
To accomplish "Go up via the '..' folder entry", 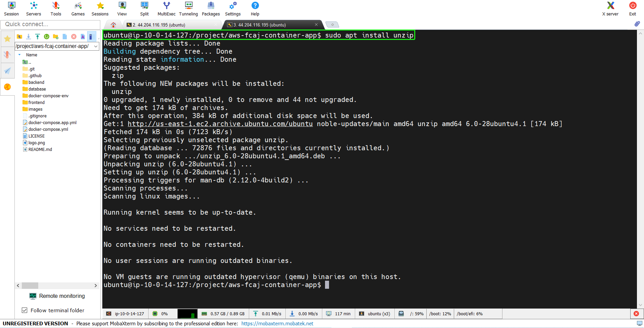I will point(27,62).
